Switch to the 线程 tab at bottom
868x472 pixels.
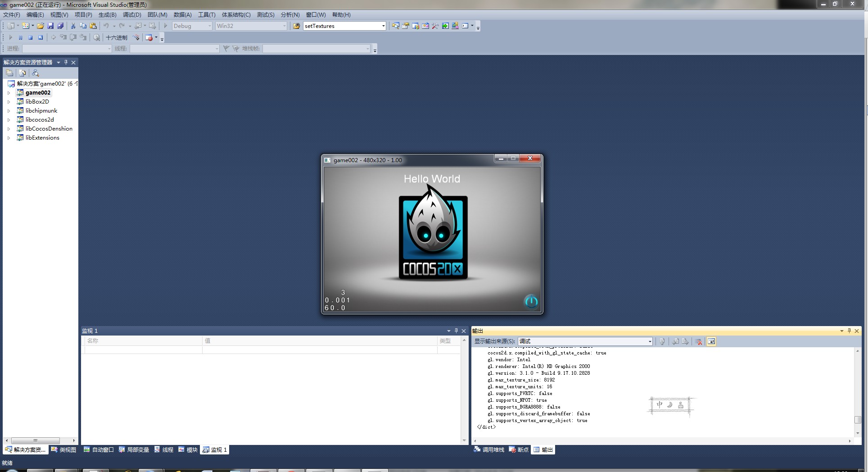164,449
